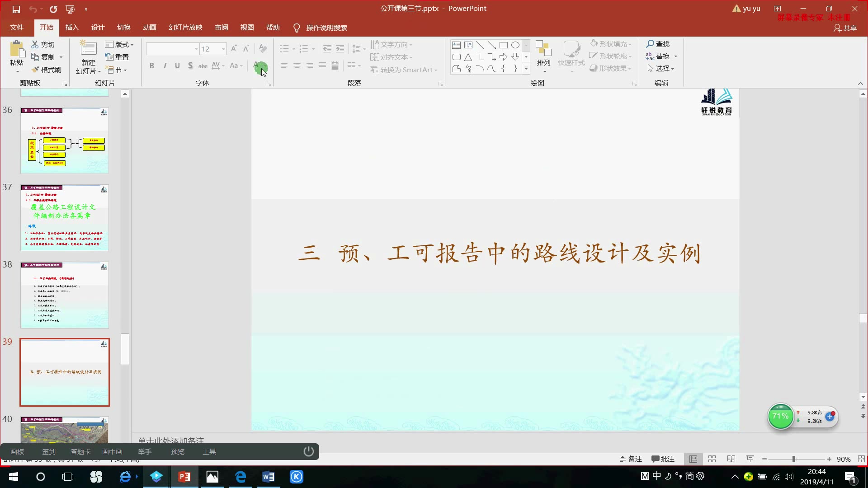The width and height of the screenshot is (868, 488).
Task: Decrease list indent level icon
Action: 327,49
